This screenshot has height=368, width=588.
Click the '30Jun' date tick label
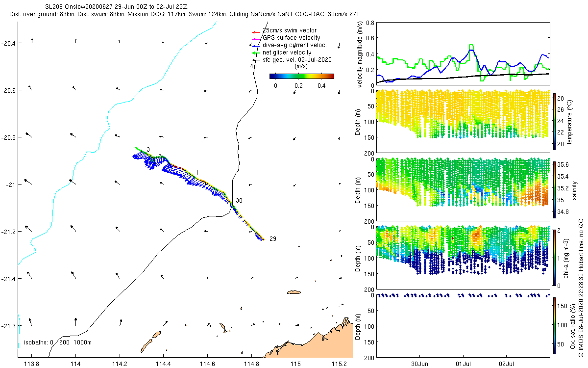(420, 364)
